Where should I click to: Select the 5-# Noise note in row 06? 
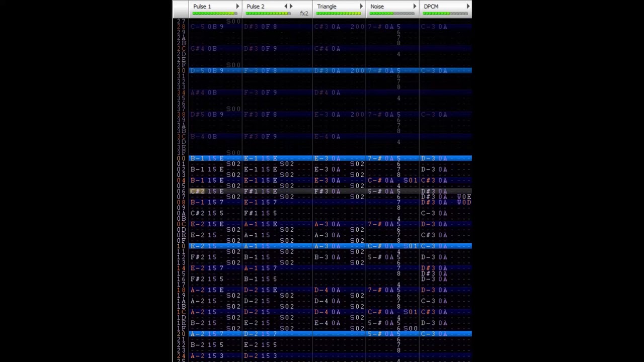[374, 192]
